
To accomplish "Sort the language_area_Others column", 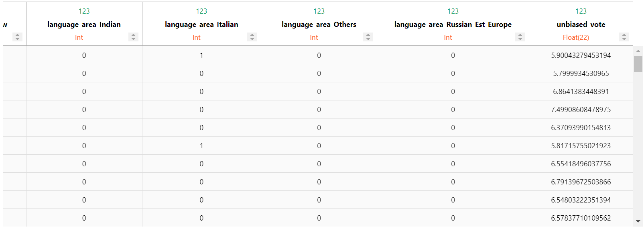I will pos(368,37).
